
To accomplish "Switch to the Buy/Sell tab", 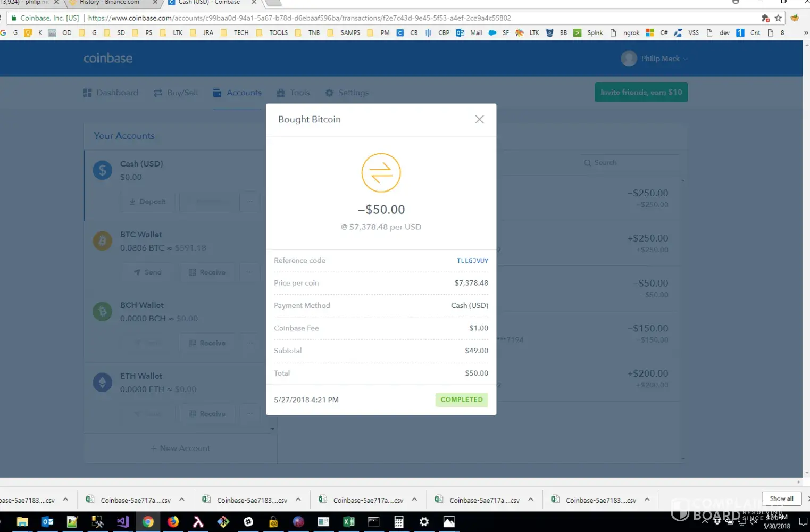I will click(176, 93).
